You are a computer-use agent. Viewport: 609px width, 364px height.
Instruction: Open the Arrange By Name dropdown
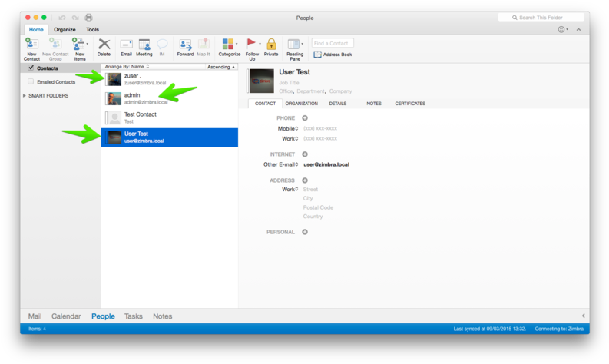point(127,67)
